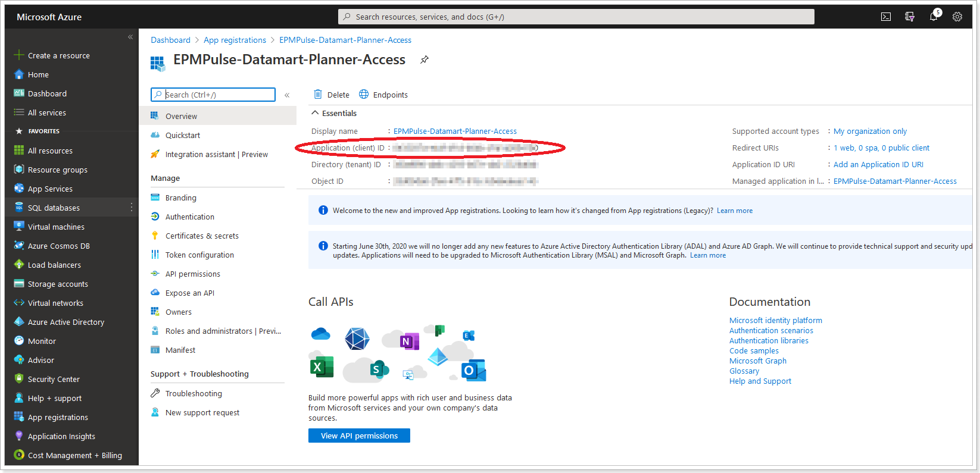Image resolution: width=980 pixels, height=473 pixels.
Task: Click the Home icon in sidebar
Action: (19, 74)
